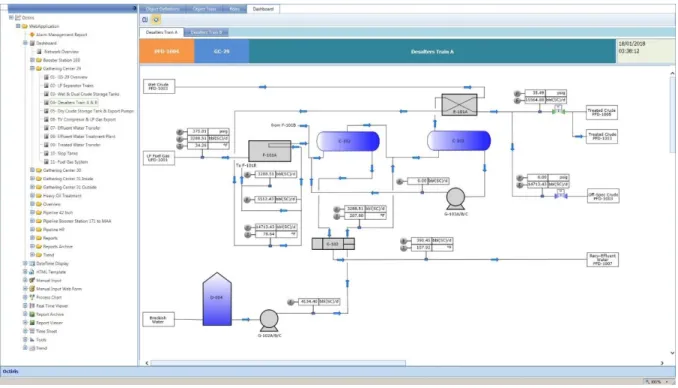Click the Real Time Viewer icon
Image resolution: width=678 pixels, height=388 pixels.
(x=32, y=306)
